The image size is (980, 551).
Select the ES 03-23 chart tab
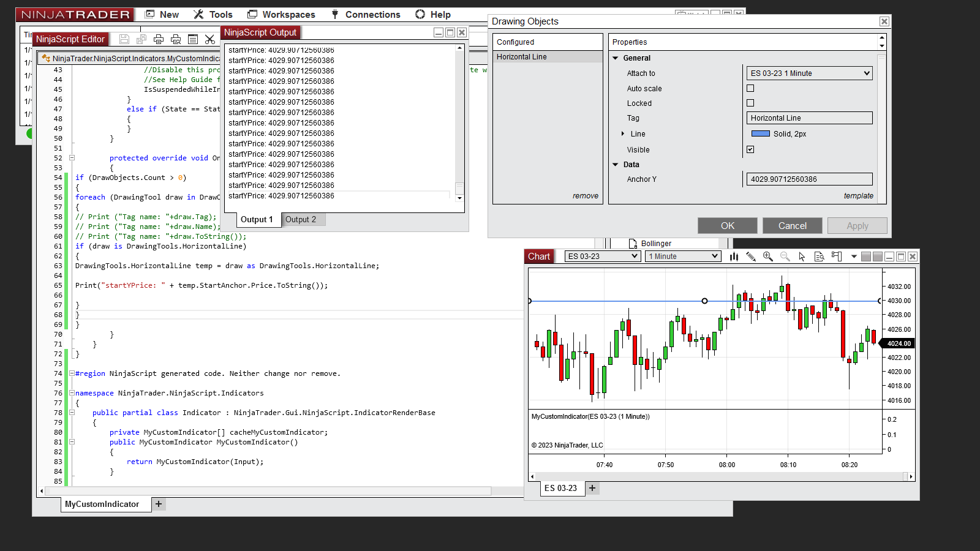pos(561,489)
